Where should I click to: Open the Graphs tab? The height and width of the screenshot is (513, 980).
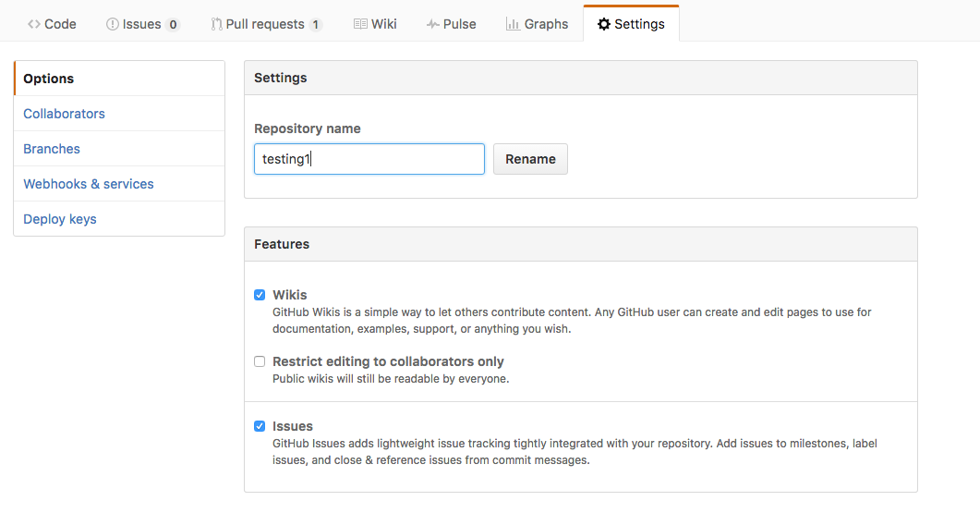(x=538, y=24)
